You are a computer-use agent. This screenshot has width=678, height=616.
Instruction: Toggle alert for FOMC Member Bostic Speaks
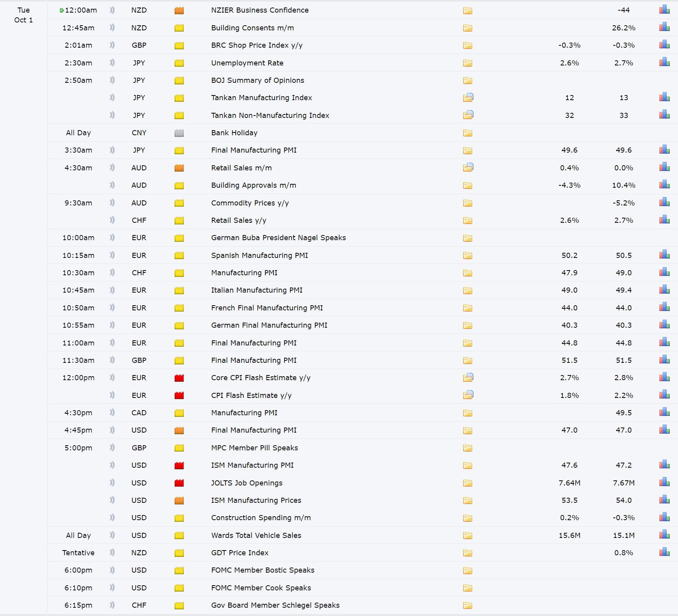[112, 570]
